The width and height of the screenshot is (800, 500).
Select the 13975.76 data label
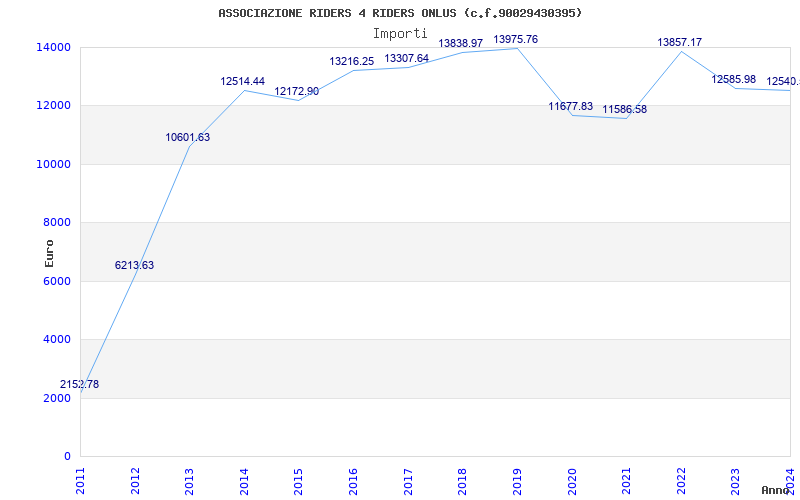(515, 39)
